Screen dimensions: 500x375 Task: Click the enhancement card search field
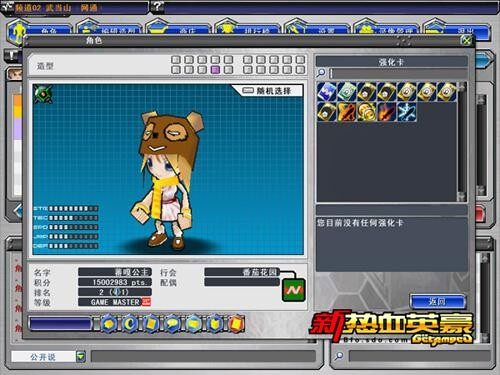coord(398,73)
